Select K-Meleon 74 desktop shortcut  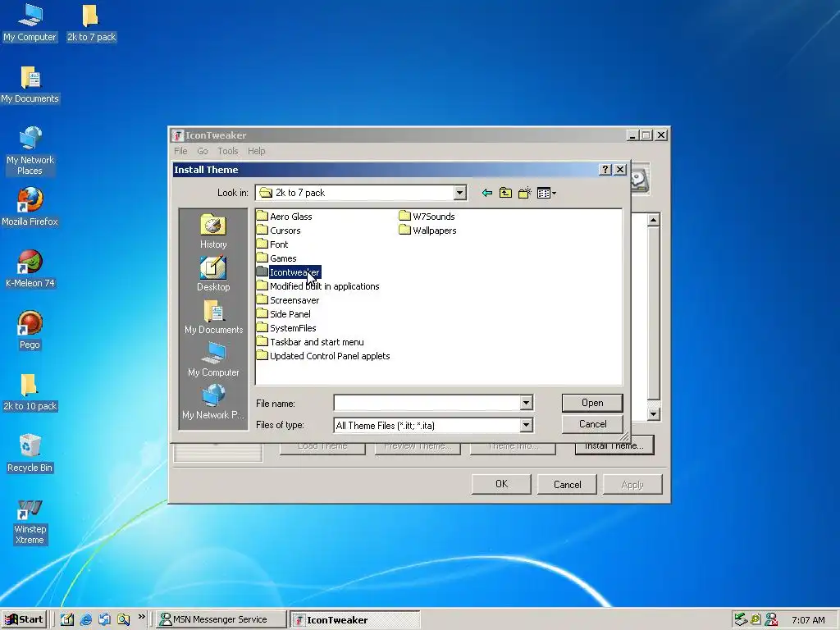point(30,268)
